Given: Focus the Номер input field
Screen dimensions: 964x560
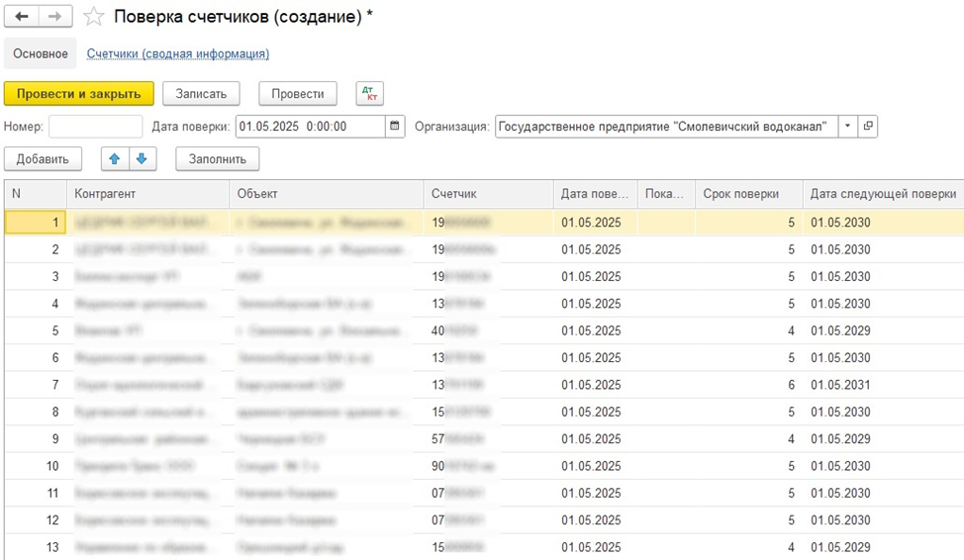Looking at the screenshot, I should click(x=95, y=127).
